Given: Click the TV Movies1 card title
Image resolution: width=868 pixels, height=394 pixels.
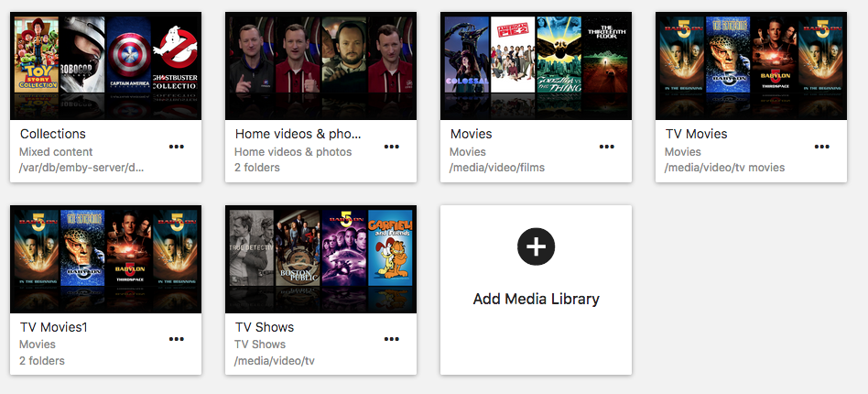Looking at the screenshot, I should click(54, 327).
